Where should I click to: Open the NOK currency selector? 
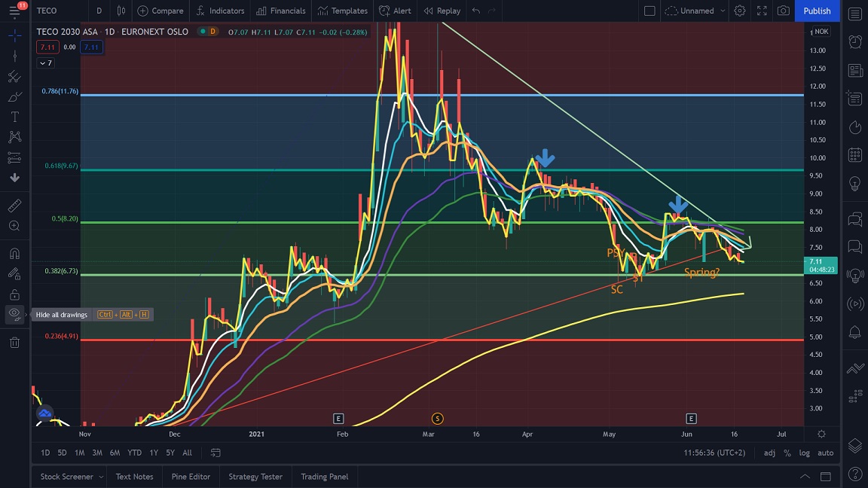tap(821, 32)
